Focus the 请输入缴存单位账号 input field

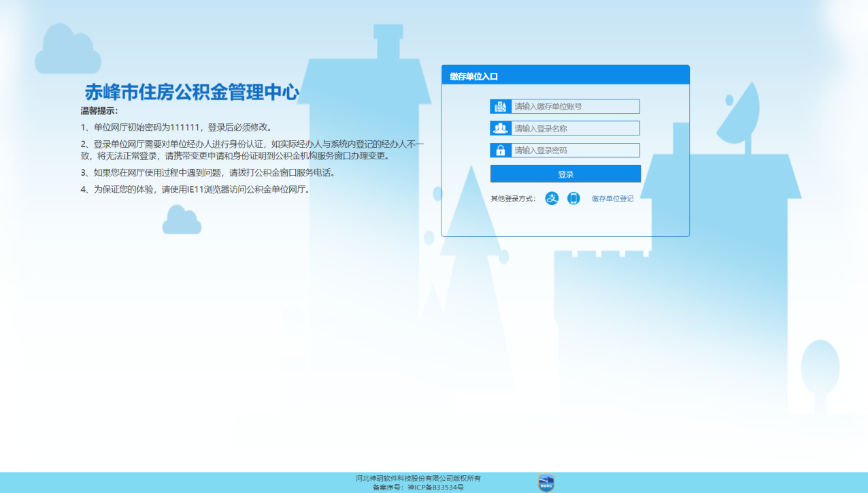click(x=575, y=106)
